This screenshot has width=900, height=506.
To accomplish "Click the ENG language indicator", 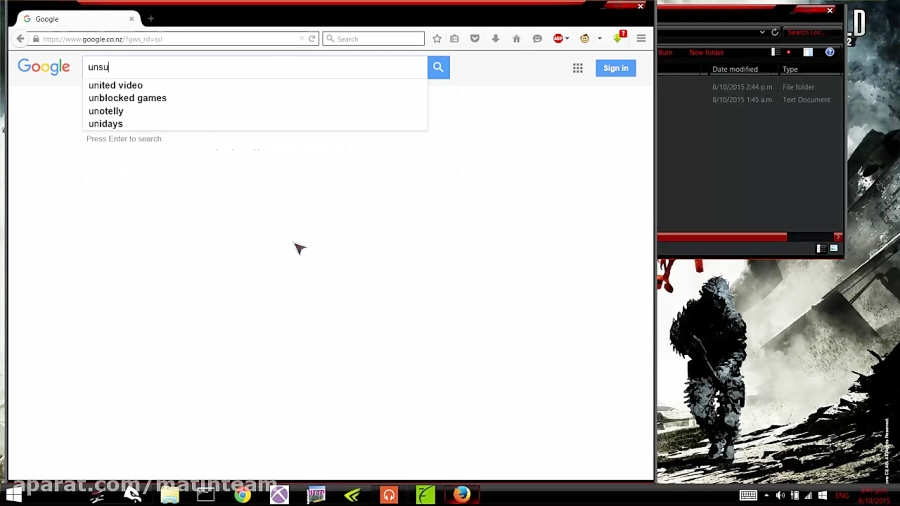I will click(841, 495).
